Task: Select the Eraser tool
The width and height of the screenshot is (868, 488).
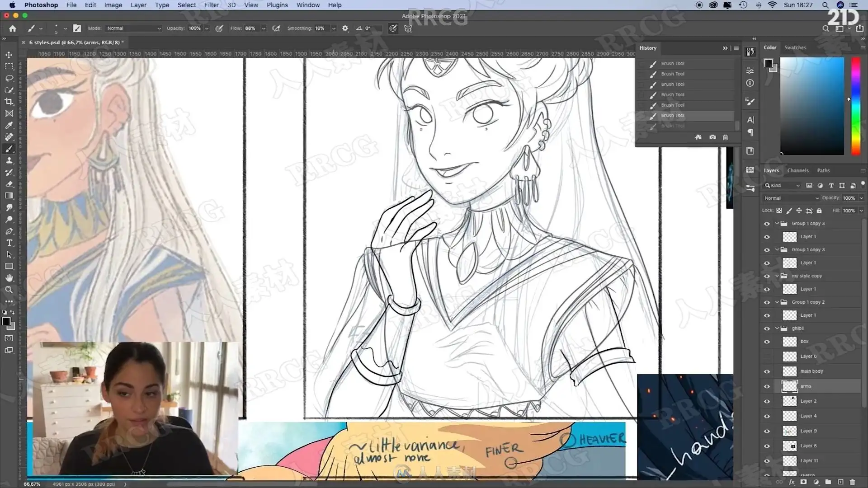Action: pyautogui.click(x=9, y=184)
